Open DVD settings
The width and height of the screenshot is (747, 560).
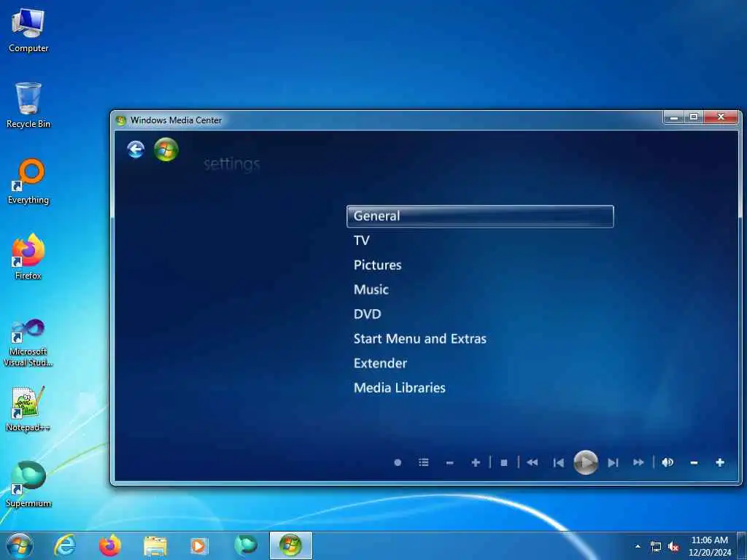tap(368, 314)
